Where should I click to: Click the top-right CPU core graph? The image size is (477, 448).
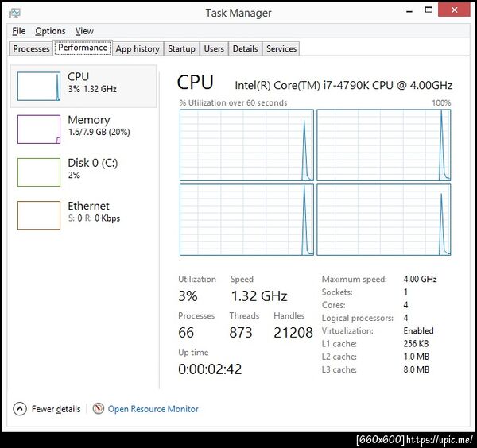[x=384, y=145]
